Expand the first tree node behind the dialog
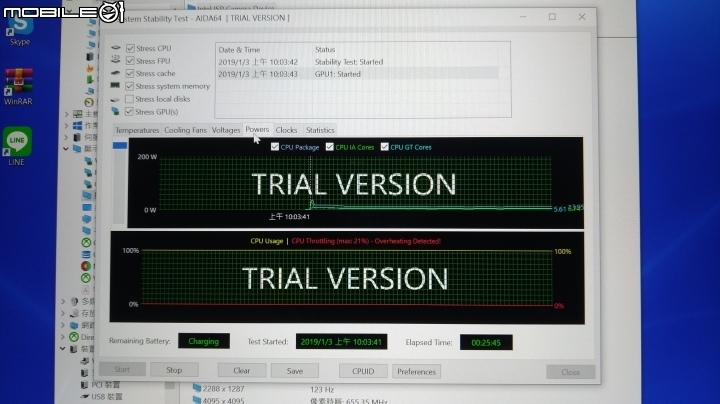 (x=66, y=114)
